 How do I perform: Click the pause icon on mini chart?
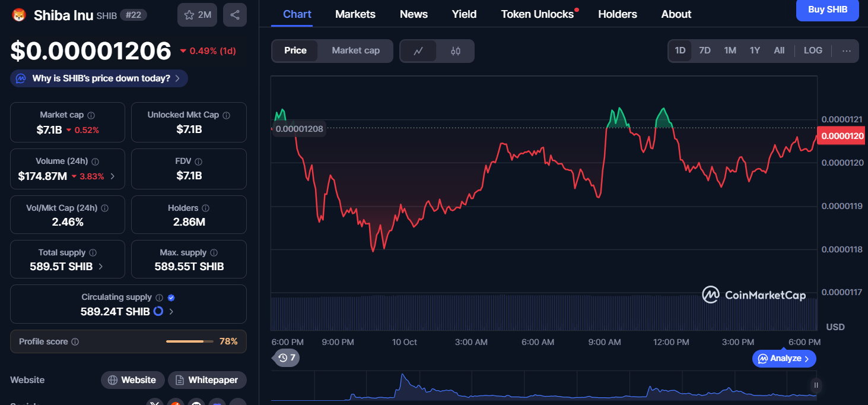tap(816, 385)
